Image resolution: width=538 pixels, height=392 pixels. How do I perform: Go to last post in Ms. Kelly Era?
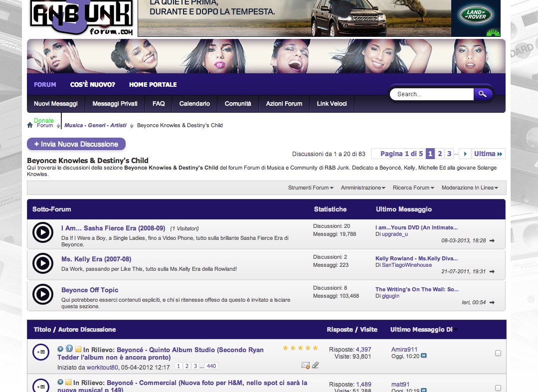click(x=492, y=272)
